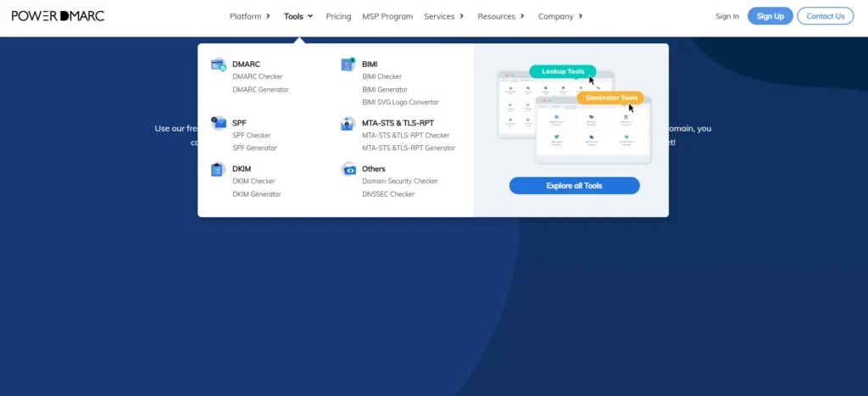Click the Others eye icon

[x=348, y=170]
